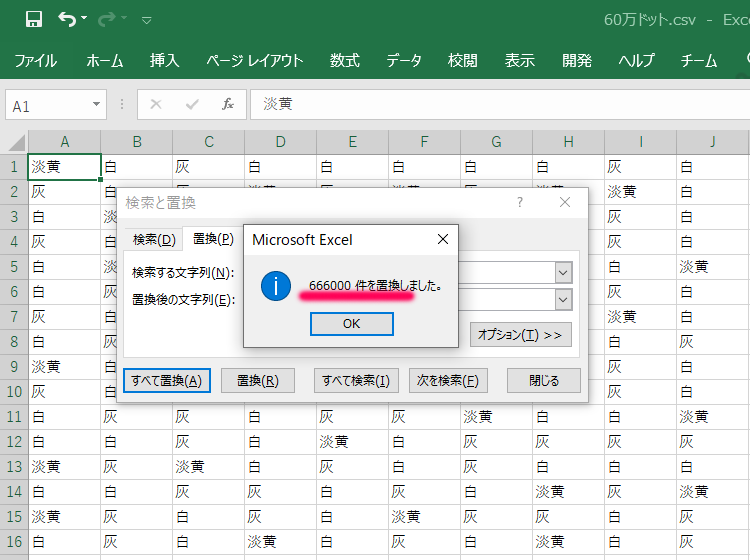Select cell E12 containing 淡黄
This screenshot has height=560, width=750.
coord(353,441)
